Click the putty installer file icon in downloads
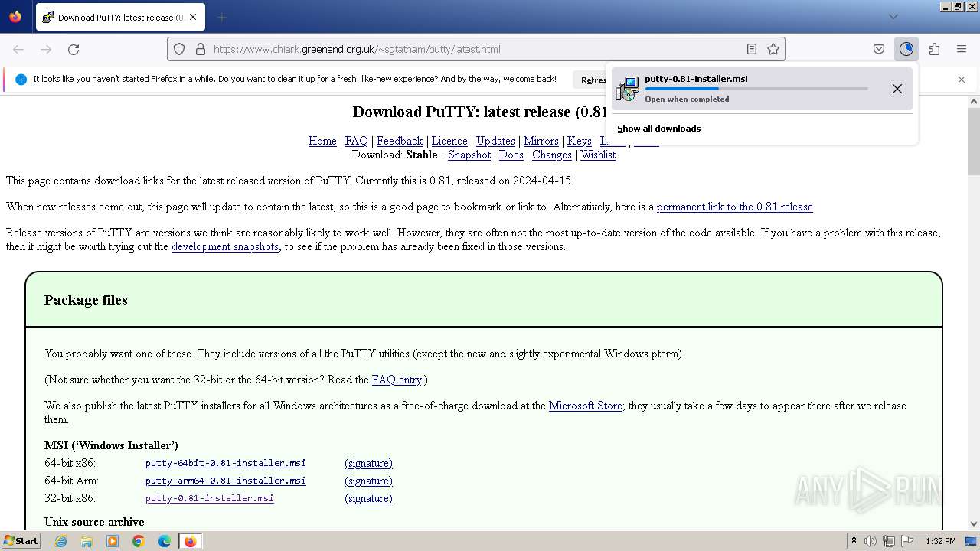The image size is (980, 551). click(x=628, y=89)
